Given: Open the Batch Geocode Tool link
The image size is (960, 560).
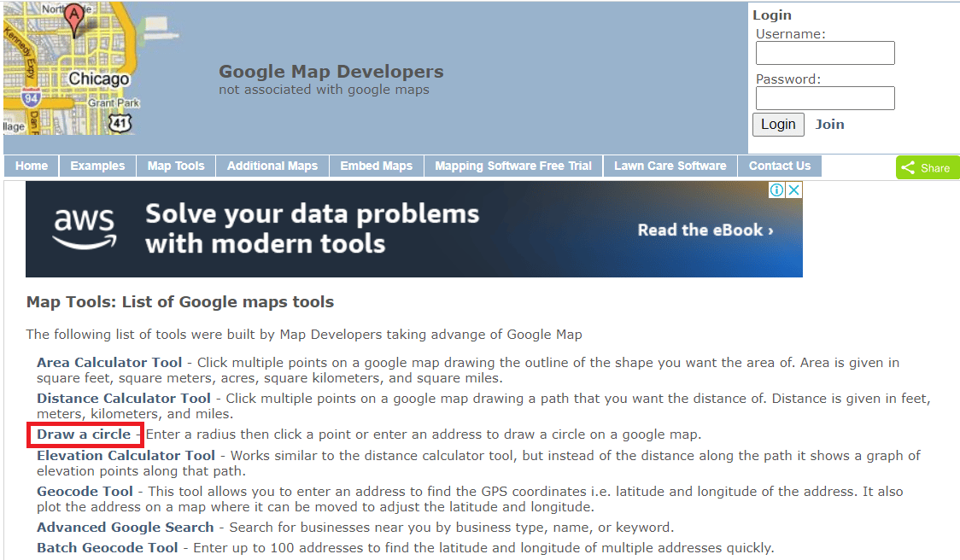Looking at the screenshot, I should click(107, 548).
